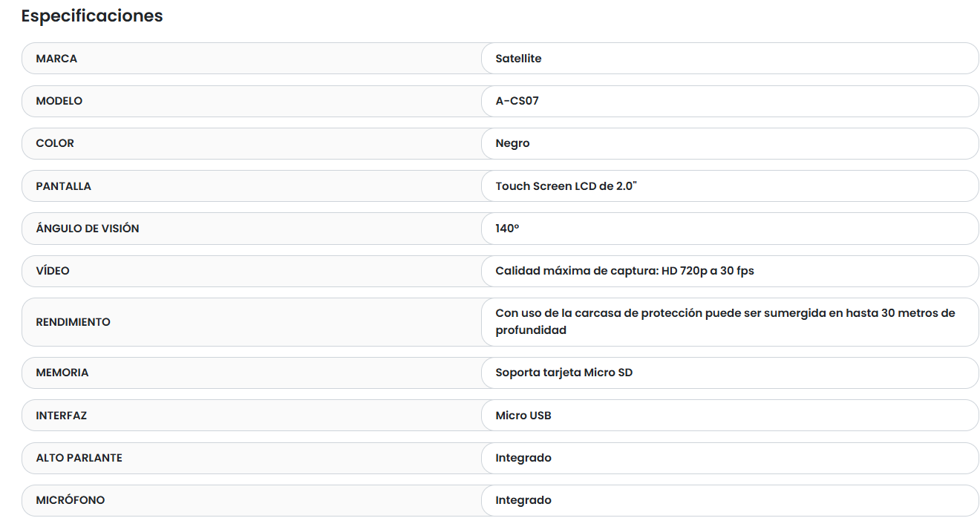
Task: Click the HD 720p a 30 fps text
Action: 707,271
